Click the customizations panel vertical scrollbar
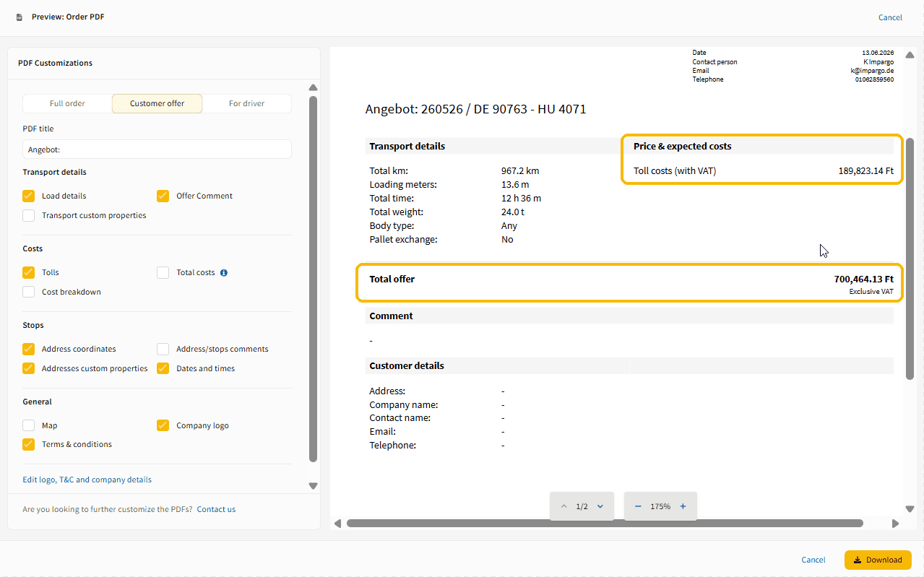 pyautogui.click(x=313, y=279)
